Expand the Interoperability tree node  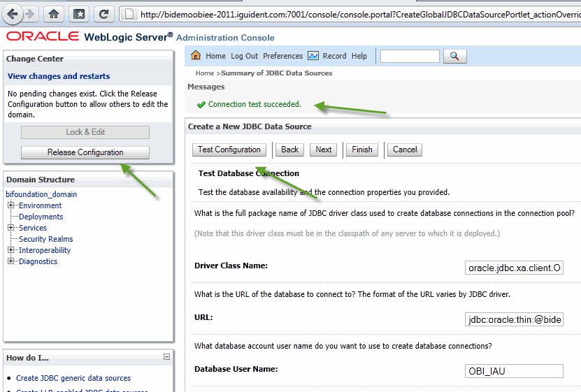pyautogui.click(x=10, y=250)
